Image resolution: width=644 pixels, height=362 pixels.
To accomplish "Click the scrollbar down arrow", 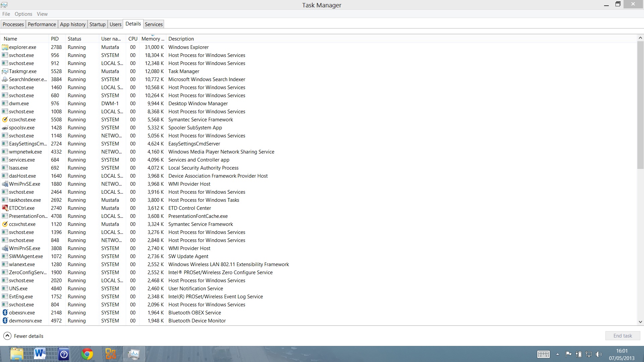I will pos(640,322).
